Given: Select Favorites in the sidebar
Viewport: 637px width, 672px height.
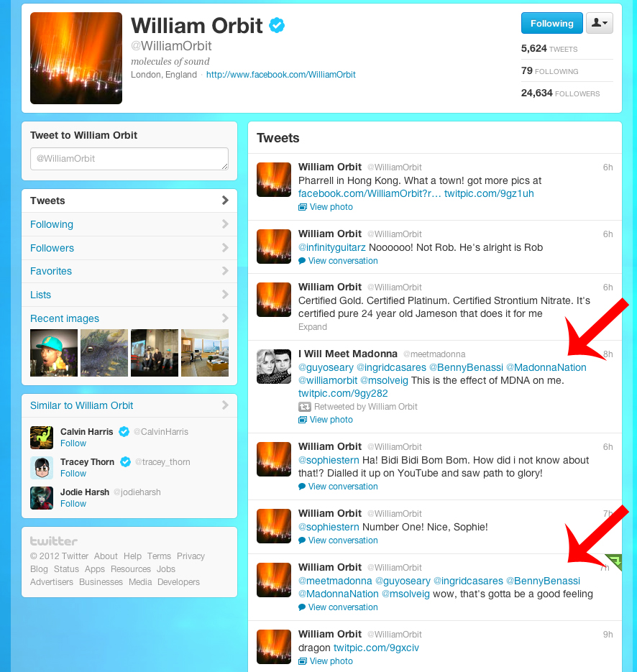Looking at the screenshot, I should tap(129, 271).
